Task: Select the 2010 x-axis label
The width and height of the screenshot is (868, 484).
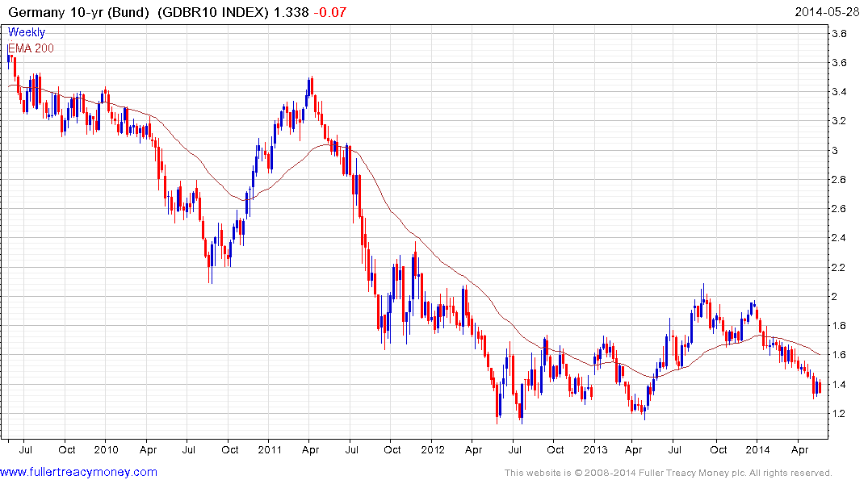Action: point(106,449)
